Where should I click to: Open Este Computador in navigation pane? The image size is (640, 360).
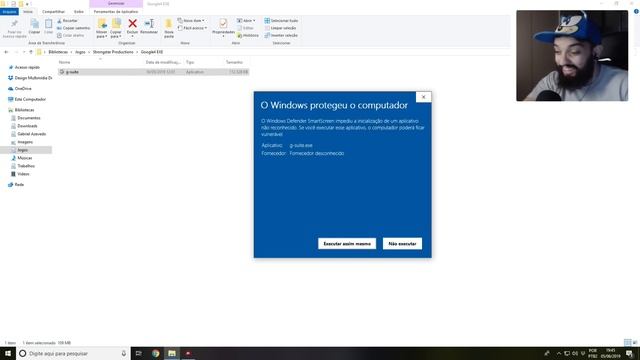click(27, 99)
